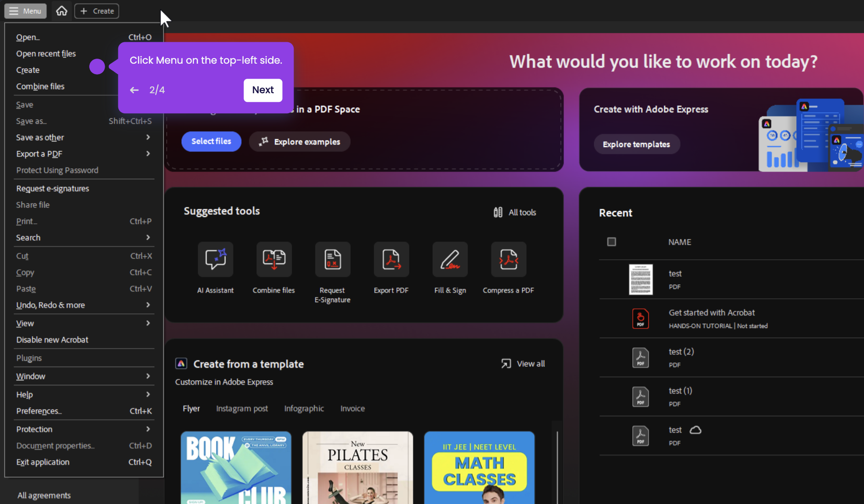
Task: Open Preferences... from the menu
Action: [x=84, y=411]
